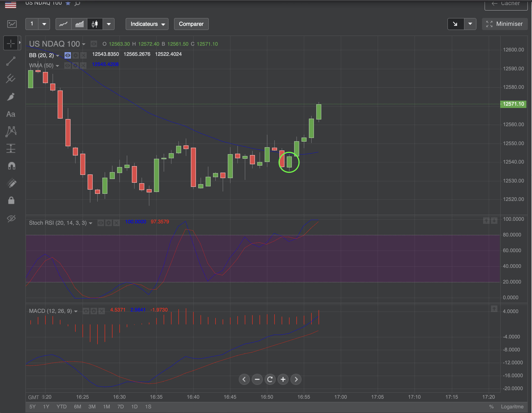
Task: Select the 1M time range
Action: [x=106, y=406]
